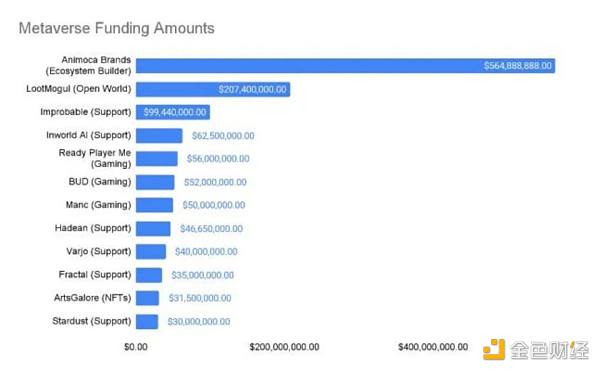
Task: Select the Fractal (Support) bar
Action: (149, 275)
